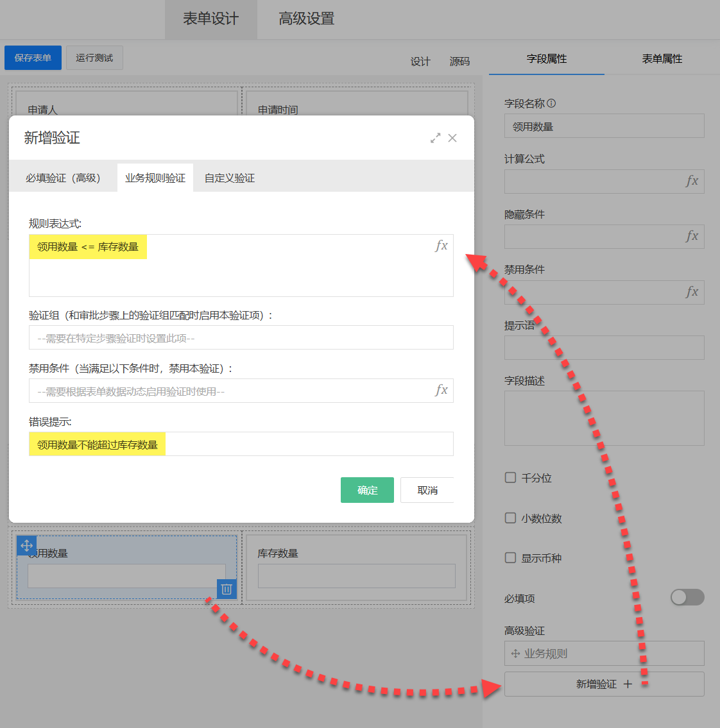Enable the 千分位 checkbox

coord(511,478)
